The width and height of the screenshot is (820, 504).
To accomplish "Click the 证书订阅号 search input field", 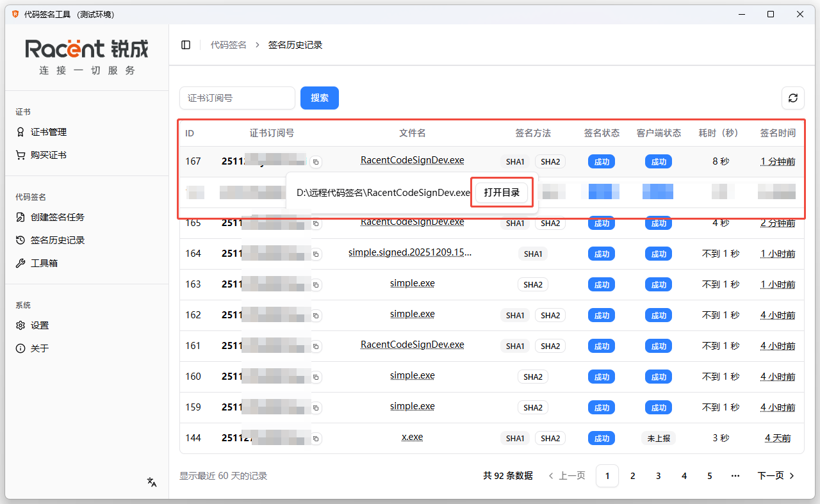I will coord(237,98).
